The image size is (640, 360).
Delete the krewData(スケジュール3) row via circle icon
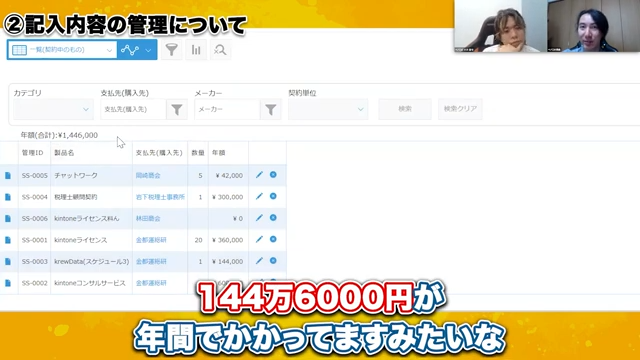pyautogui.click(x=273, y=261)
